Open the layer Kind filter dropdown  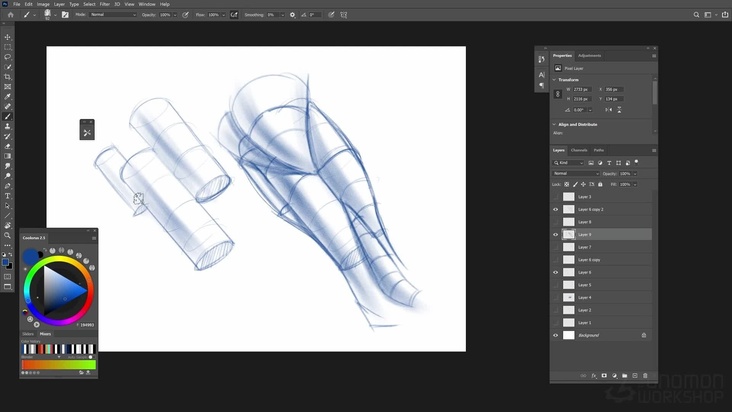point(572,162)
